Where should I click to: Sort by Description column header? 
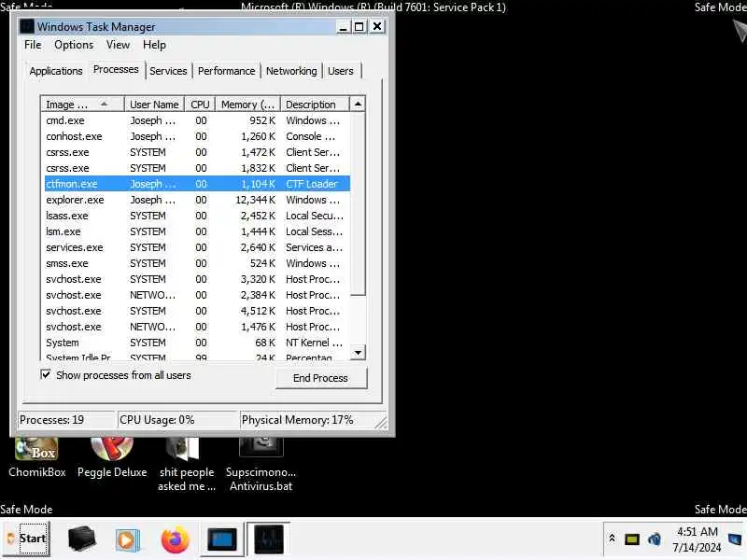(315, 105)
